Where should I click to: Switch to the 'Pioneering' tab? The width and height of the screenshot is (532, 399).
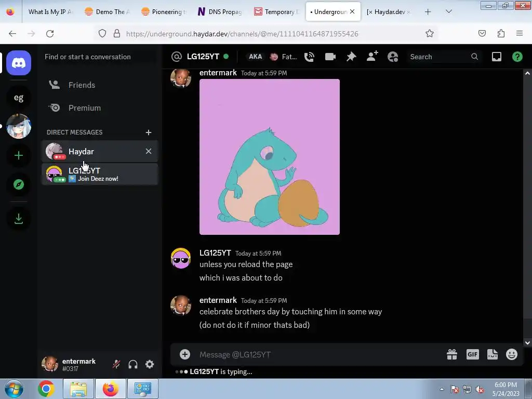pyautogui.click(x=164, y=11)
